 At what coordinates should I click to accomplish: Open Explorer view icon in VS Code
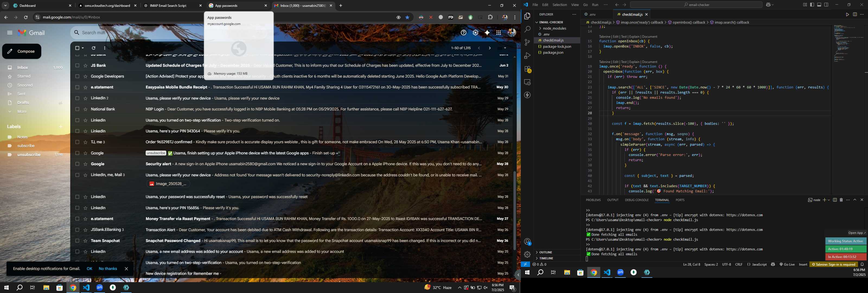point(527,16)
